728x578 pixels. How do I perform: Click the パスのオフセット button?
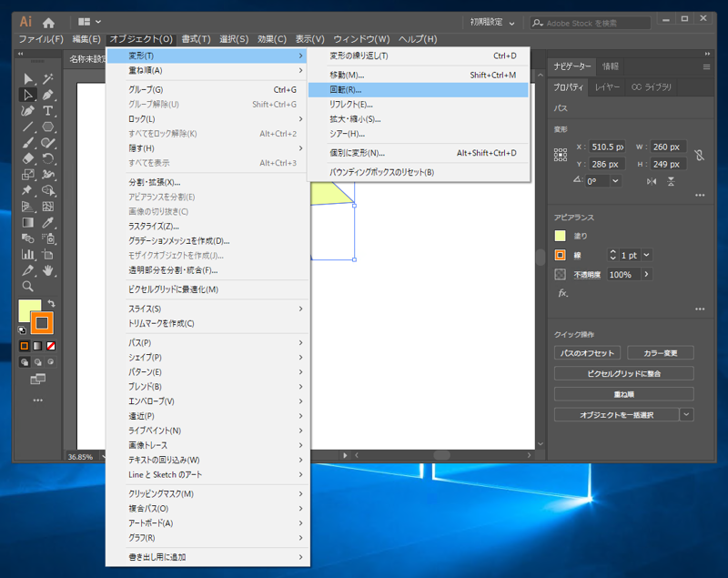tap(587, 353)
